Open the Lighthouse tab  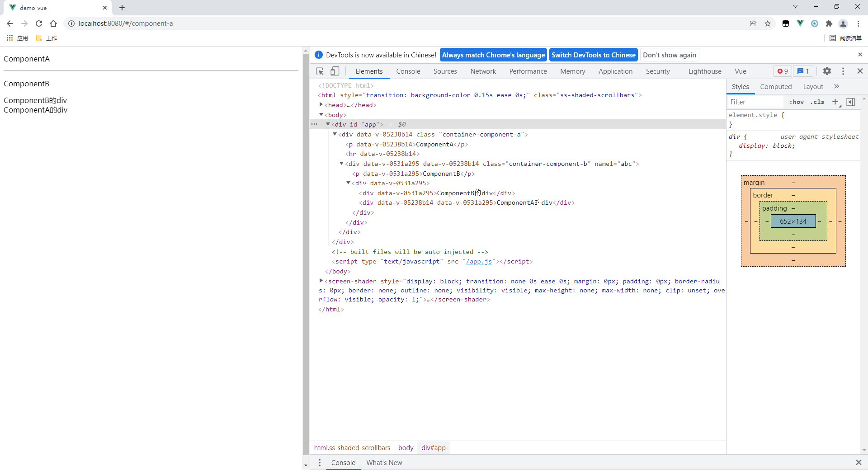point(705,71)
